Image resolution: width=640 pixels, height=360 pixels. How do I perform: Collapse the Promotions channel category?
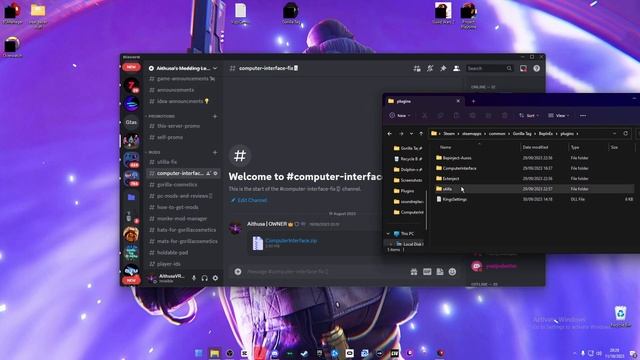coord(160,116)
